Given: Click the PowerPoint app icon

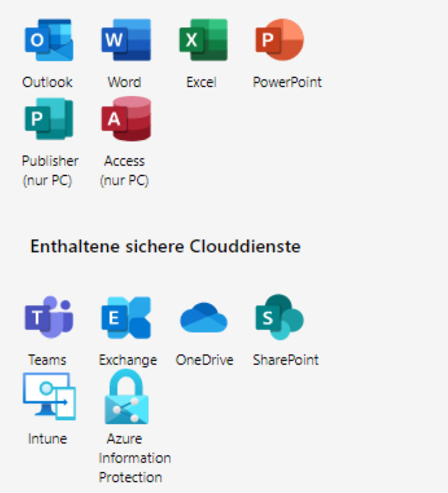Looking at the screenshot, I should pyautogui.click(x=280, y=40).
